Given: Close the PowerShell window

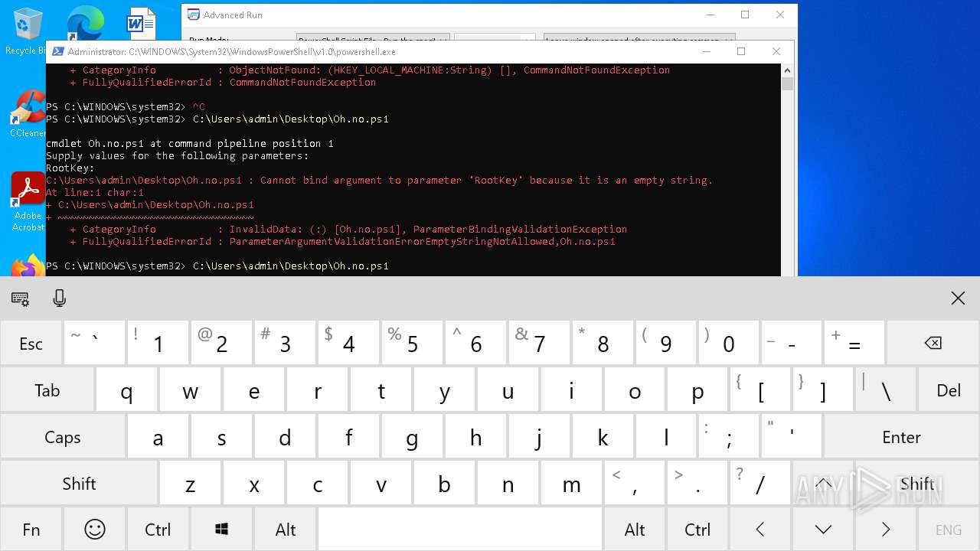Looking at the screenshot, I should point(776,51).
